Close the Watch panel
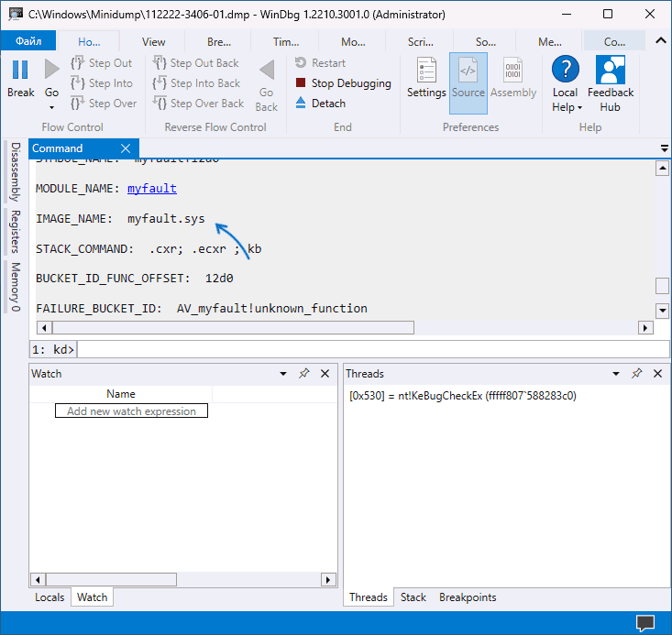 click(325, 374)
